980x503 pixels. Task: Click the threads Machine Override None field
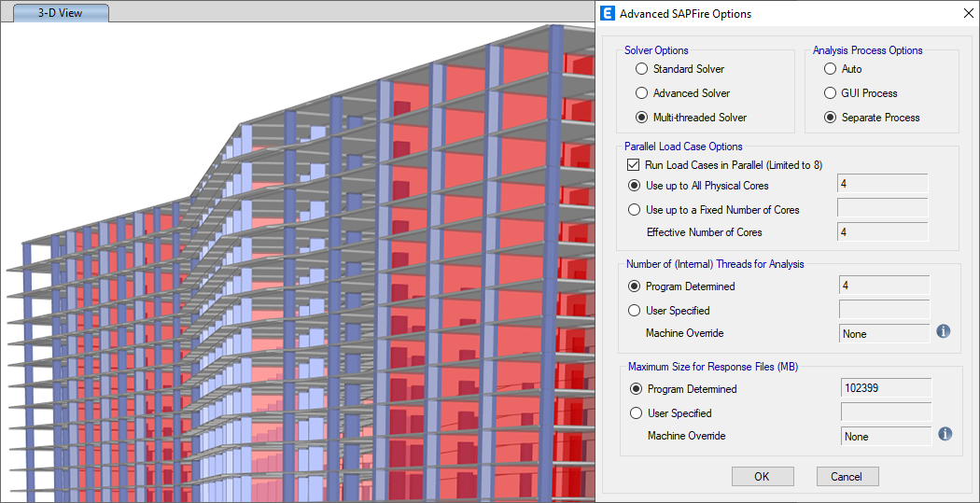[x=885, y=334]
